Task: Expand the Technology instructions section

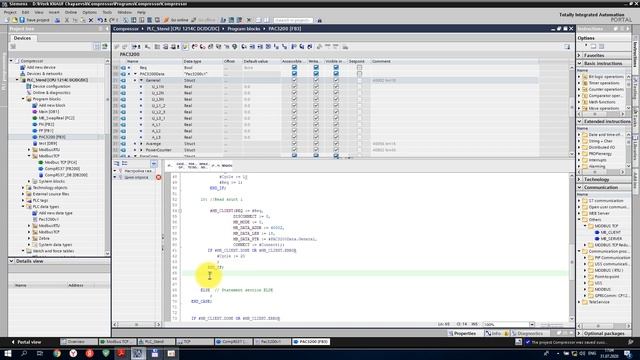Action: pyautogui.click(x=580, y=179)
